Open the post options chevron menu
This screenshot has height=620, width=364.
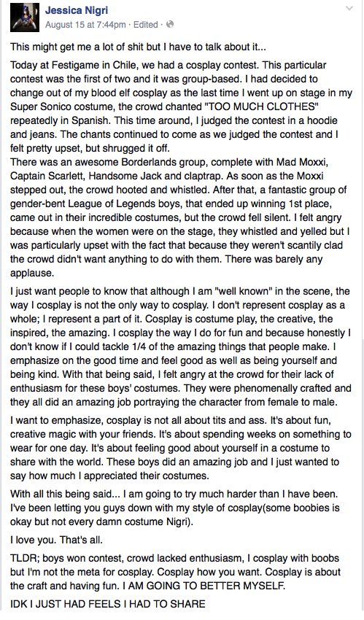pyautogui.click(x=349, y=8)
